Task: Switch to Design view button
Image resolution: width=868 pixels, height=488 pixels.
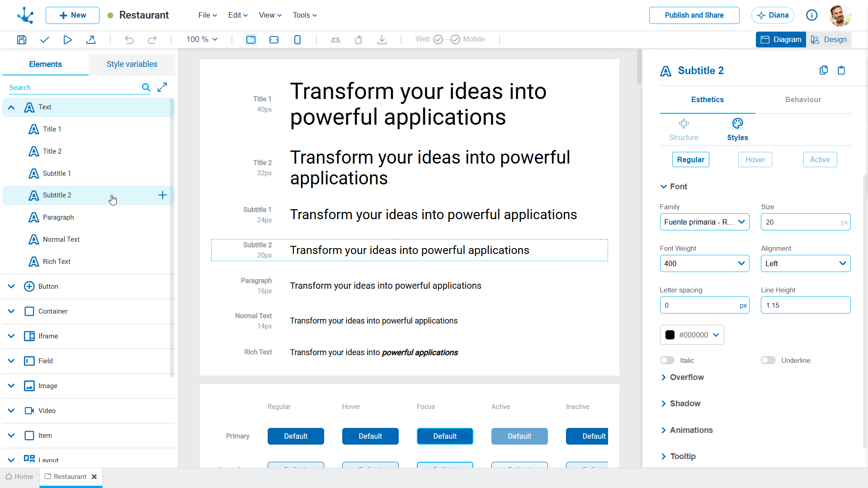Action: coord(829,40)
